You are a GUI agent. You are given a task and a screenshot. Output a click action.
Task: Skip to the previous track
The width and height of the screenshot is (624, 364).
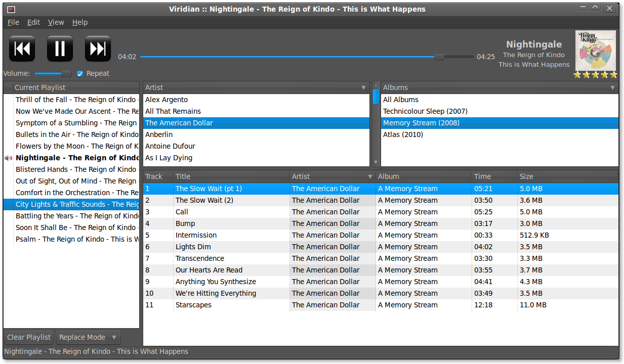[x=22, y=49]
